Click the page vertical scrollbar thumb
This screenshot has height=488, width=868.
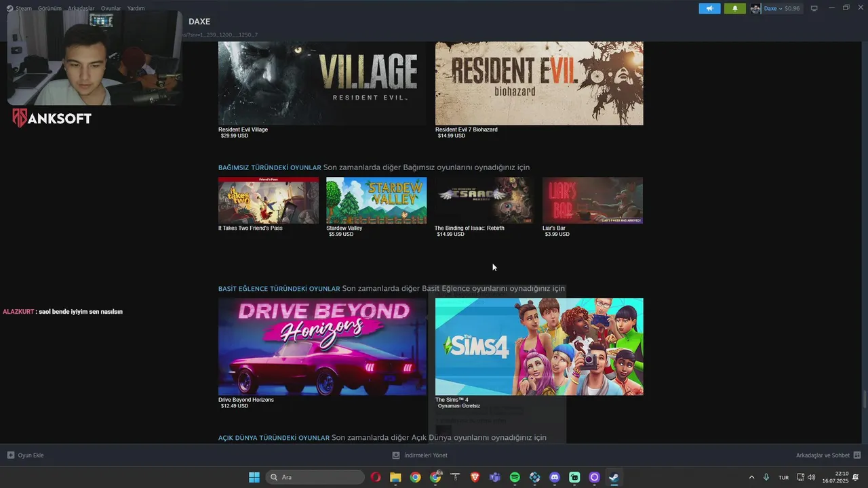pos(864,400)
